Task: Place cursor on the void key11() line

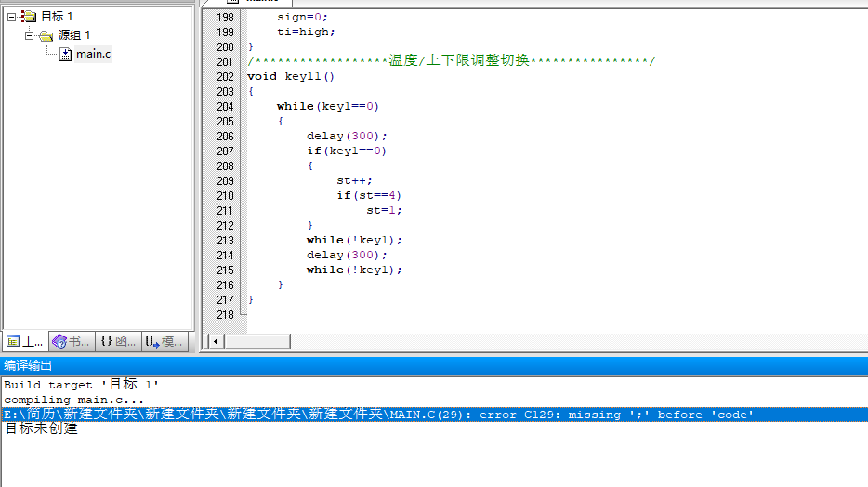Action: click(x=290, y=77)
